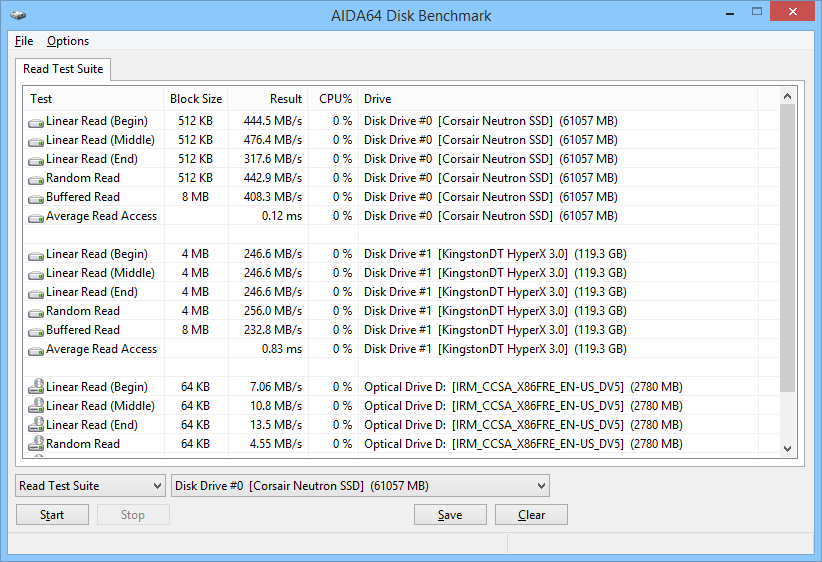This screenshot has width=822, height=562.
Task: Open the File menu
Action: (24, 41)
